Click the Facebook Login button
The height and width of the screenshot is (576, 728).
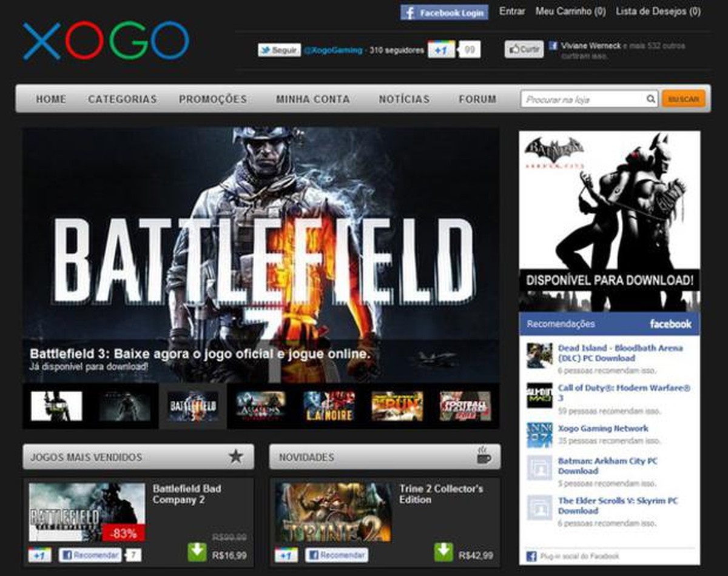click(x=444, y=12)
